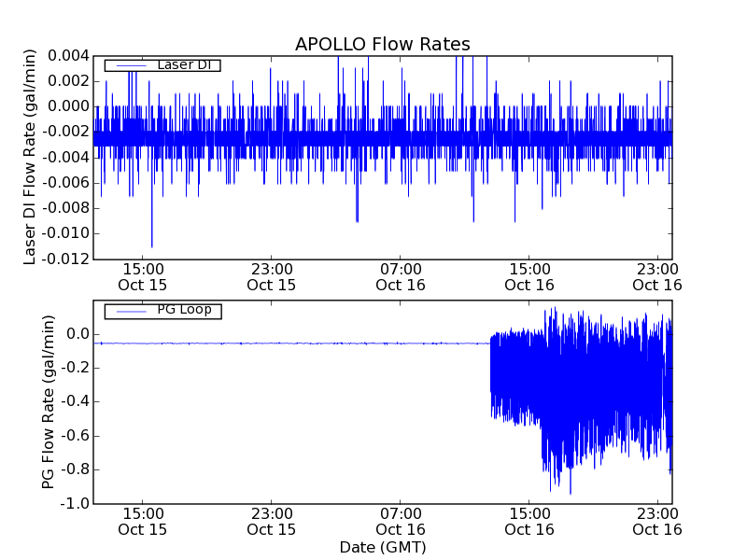Click the -0.010 tick label
Viewport: 747px width, 560px height.
[x=65, y=233]
